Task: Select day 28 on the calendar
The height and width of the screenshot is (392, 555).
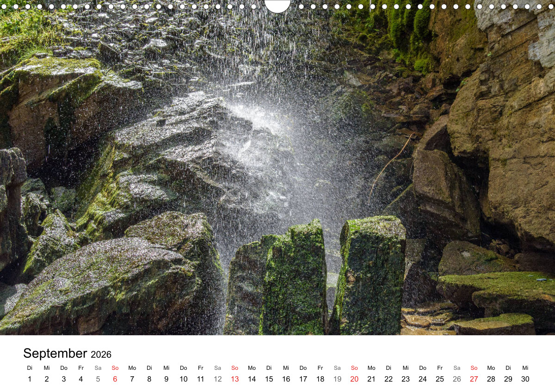Action: [491, 379]
